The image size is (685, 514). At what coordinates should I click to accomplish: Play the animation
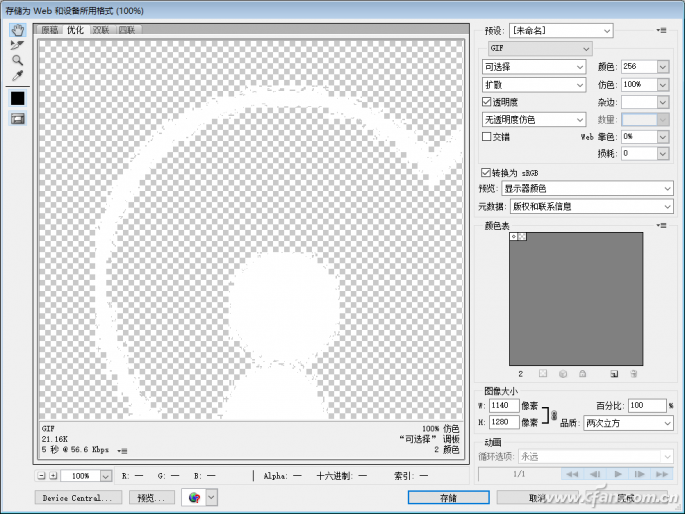(617, 474)
